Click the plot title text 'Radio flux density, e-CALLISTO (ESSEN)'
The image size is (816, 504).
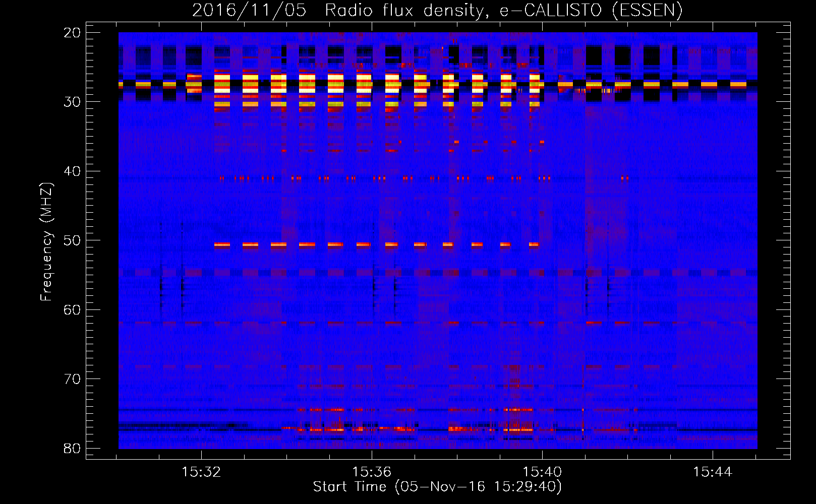pyautogui.click(x=503, y=11)
